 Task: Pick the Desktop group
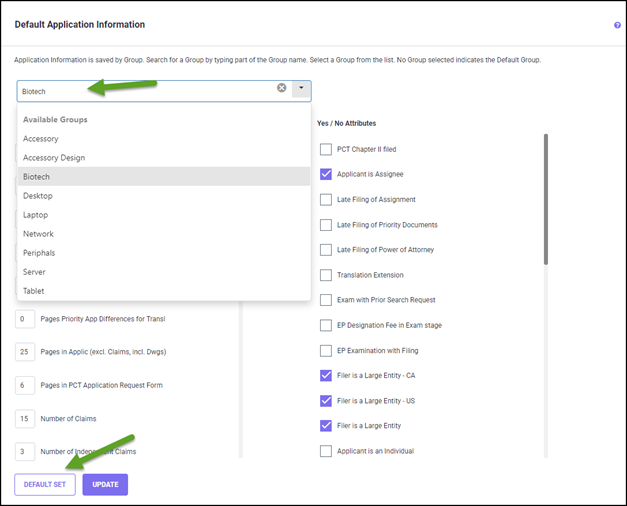38,196
